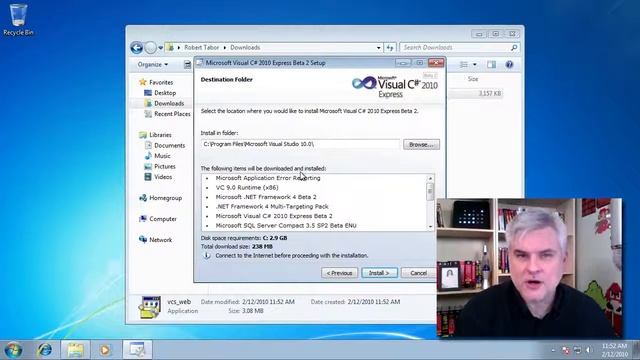Click the Downloads breadcrumb in address bar
640x360 pixels.
point(245,47)
